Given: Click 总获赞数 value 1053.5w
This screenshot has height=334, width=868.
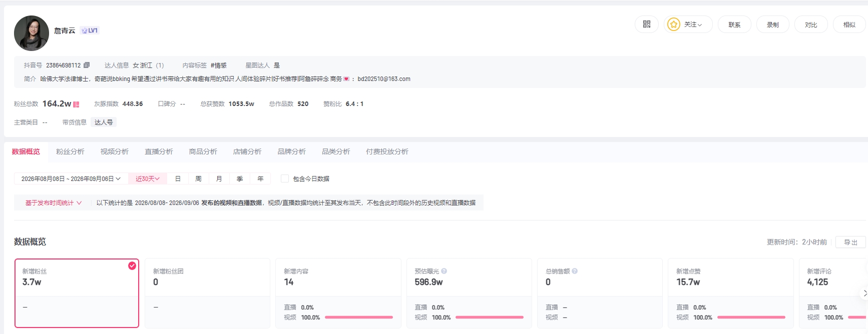Looking at the screenshot, I should [241, 104].
